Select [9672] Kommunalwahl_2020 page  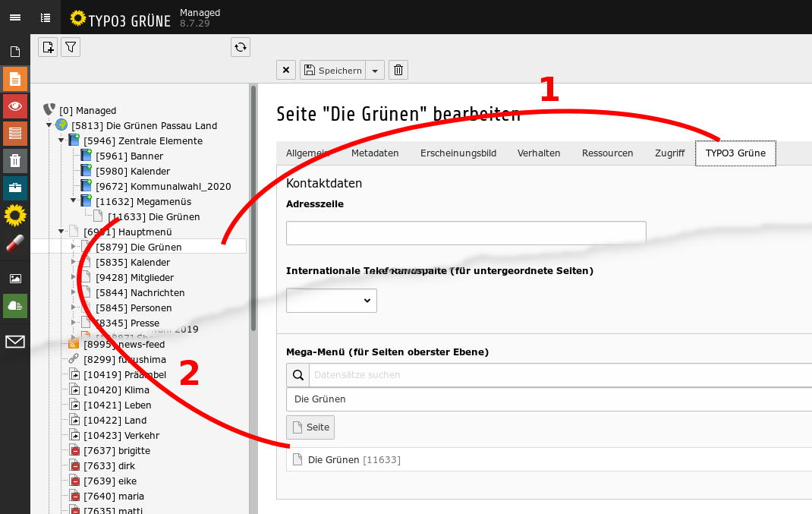[x=163, y=187]
